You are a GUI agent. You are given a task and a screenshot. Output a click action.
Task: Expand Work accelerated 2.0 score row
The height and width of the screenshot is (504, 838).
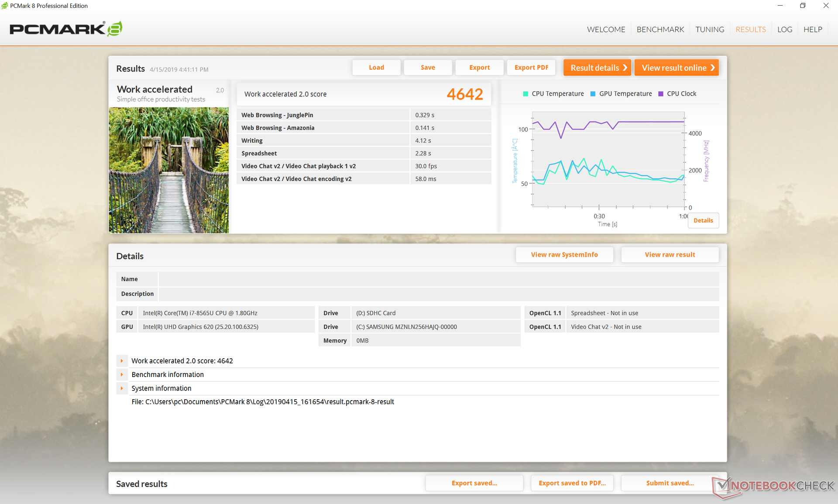122,361
